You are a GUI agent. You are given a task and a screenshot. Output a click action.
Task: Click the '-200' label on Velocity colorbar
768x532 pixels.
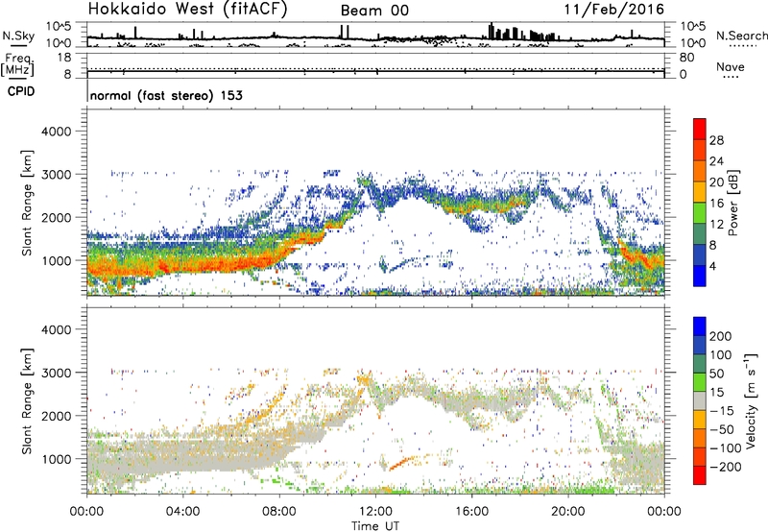tap(726, 467)
